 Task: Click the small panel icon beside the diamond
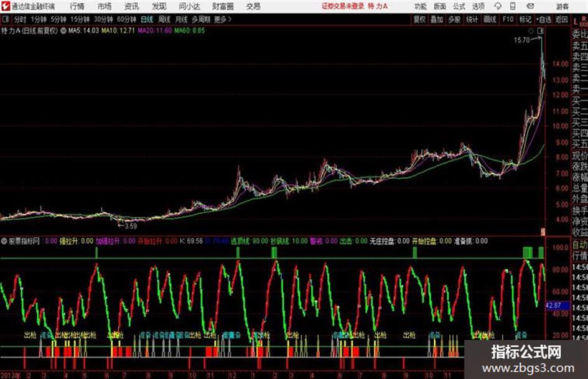click(x=540, y=30)
